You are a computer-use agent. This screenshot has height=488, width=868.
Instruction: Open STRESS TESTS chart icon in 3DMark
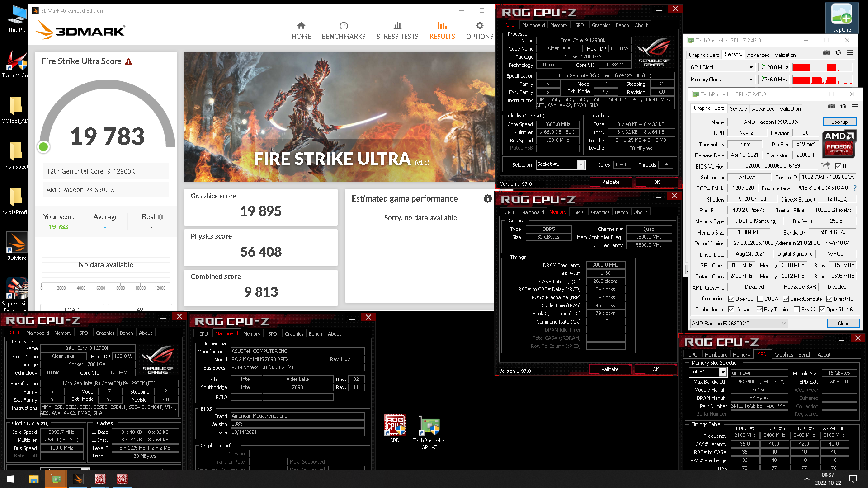point(397,26)
